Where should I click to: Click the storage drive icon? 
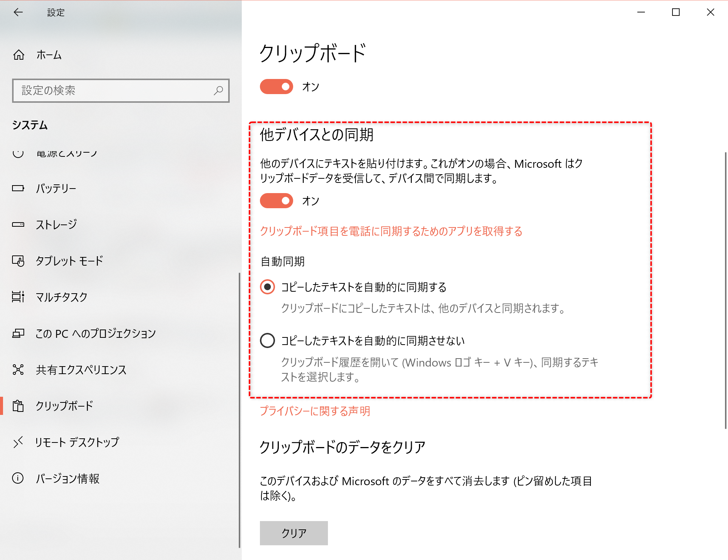pyautogui.click(x=18, y=224)
